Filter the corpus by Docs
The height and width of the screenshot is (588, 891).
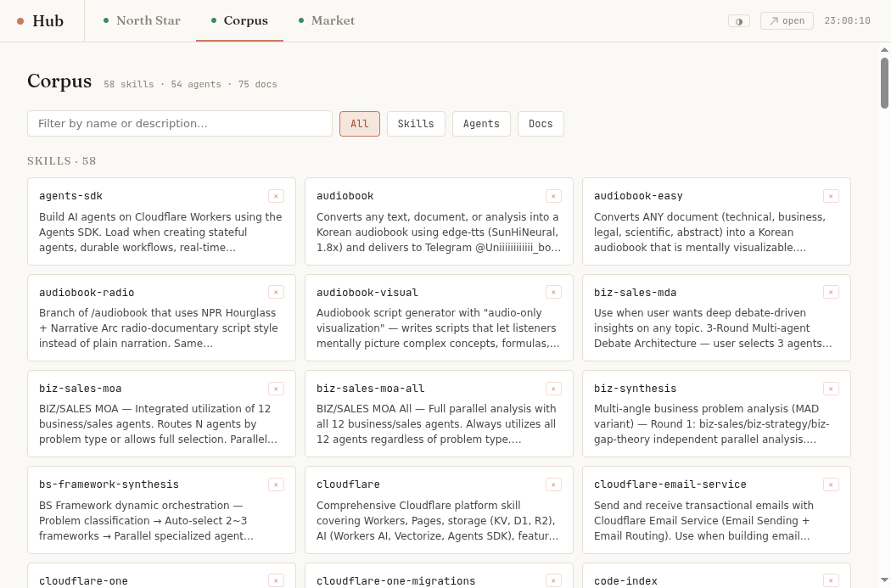(x=541, y=124)
